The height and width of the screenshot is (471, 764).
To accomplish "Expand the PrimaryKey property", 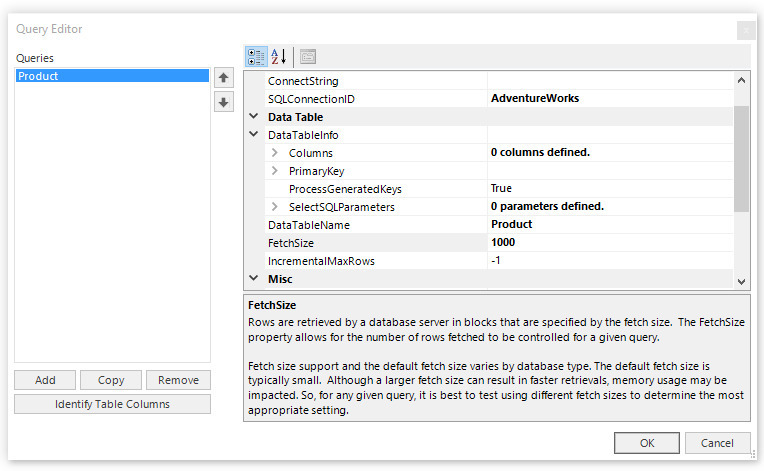I will (275, 170).
